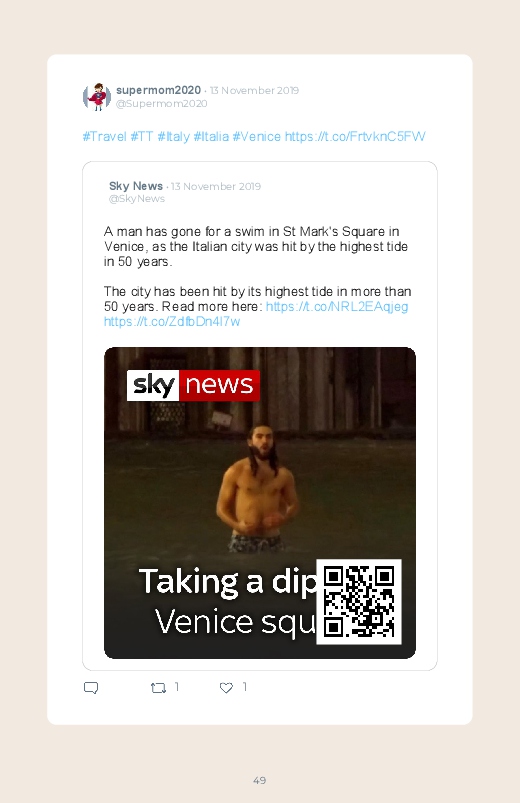Open the Venice swimmer video thumbnail
This screenshot has height=803, width=520.
(260, 503)
